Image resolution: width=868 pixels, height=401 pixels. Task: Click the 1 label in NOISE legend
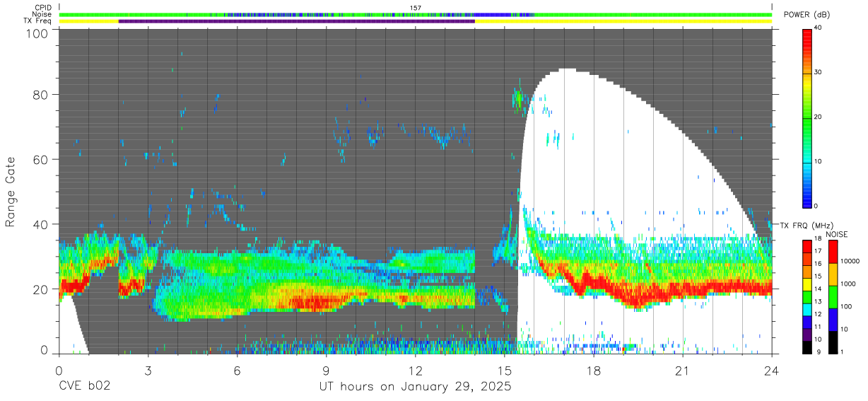pos(842,351)
